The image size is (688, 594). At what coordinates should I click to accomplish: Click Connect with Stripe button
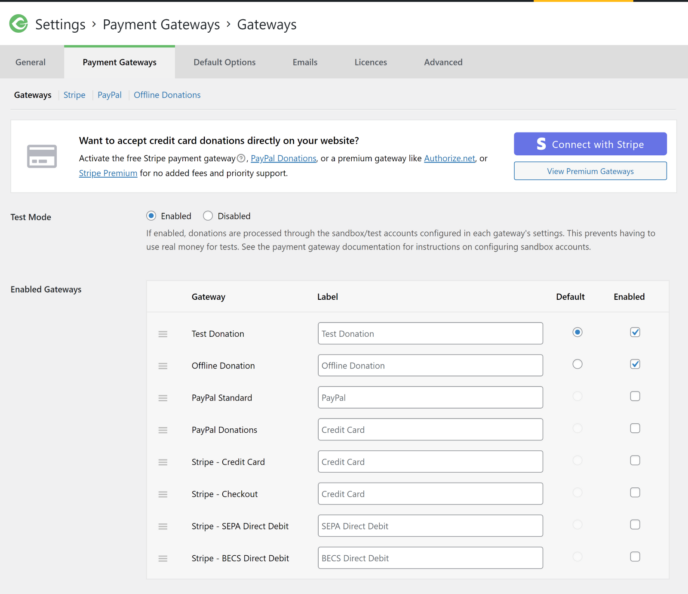coord(590,144)
